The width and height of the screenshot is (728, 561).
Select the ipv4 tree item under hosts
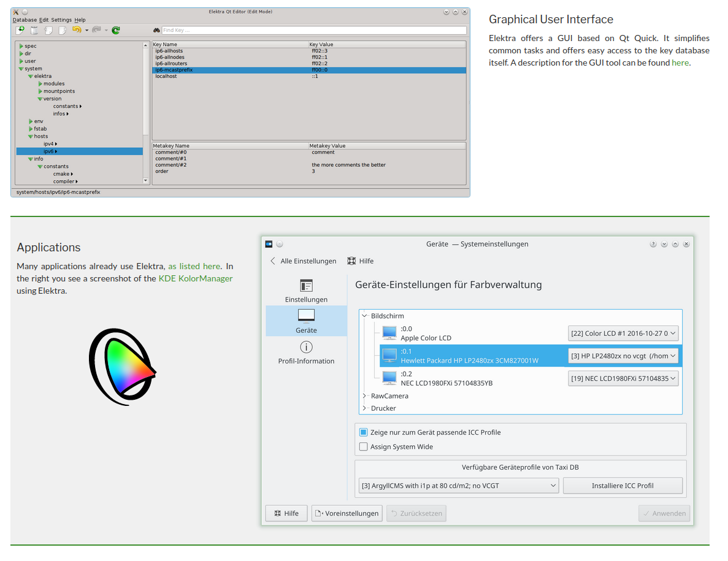(x=50, y=144)
